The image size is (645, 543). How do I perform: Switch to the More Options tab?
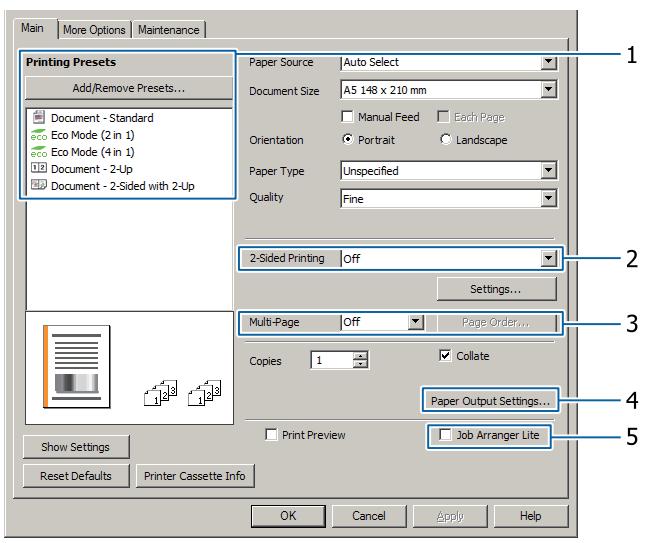tap(94, 30)
